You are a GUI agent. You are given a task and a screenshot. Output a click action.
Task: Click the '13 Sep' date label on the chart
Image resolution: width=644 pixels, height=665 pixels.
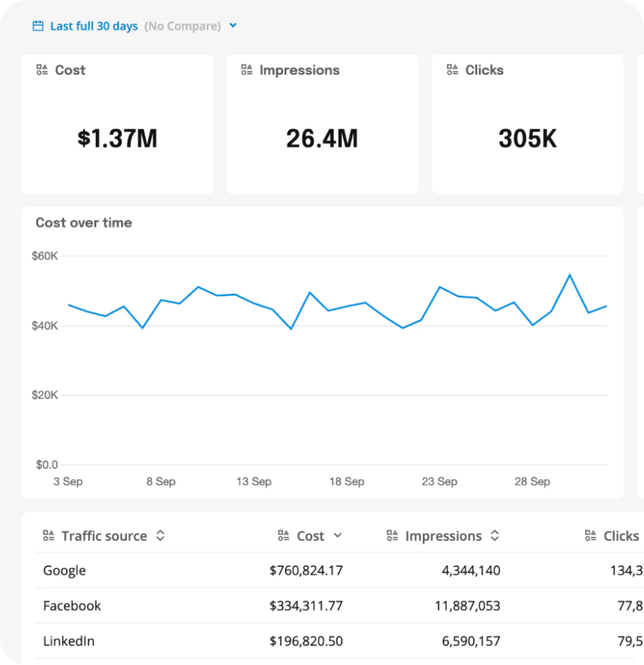point(254,482)
